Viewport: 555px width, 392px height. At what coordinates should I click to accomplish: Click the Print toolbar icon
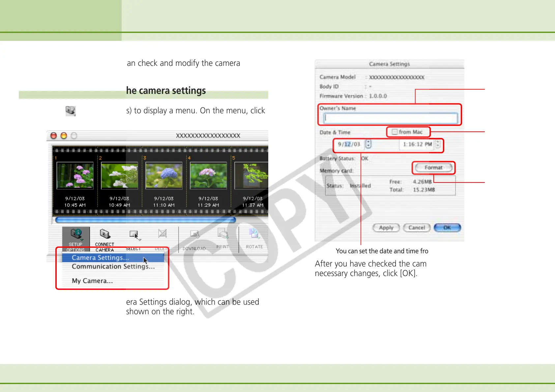223,238
